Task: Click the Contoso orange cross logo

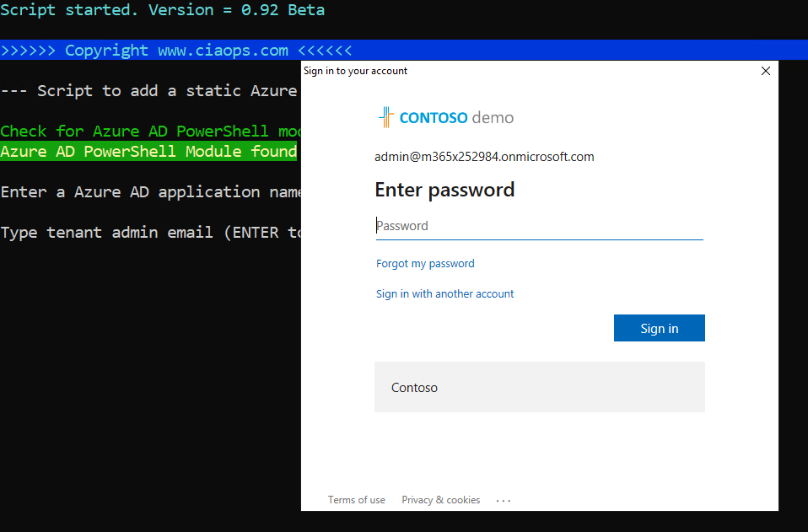Action: [385, 117]
